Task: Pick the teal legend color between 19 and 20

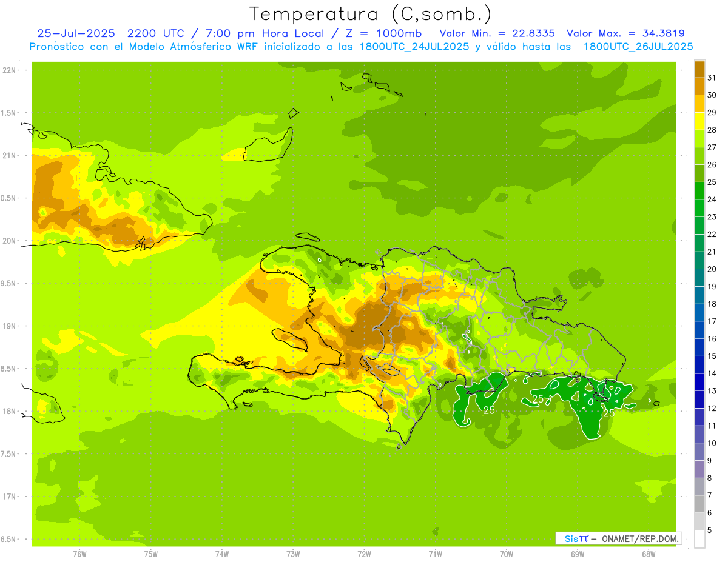Action: pyautogui.click(x=699, y=278)
